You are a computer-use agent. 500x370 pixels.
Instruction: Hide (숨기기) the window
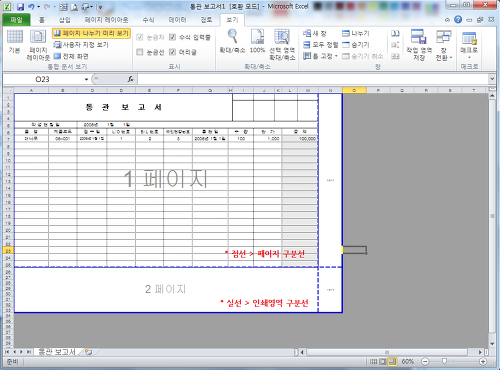pyautogui.click(x=356, y=45)
